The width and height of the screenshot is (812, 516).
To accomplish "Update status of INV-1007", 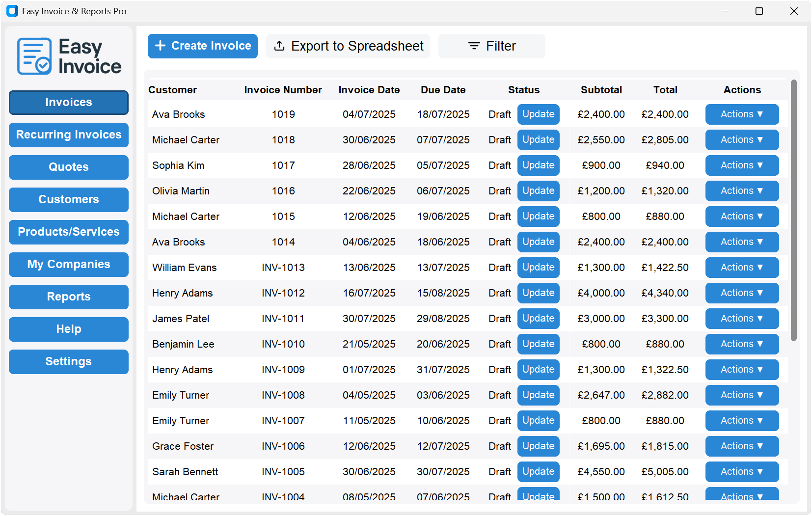I will 538,421.
